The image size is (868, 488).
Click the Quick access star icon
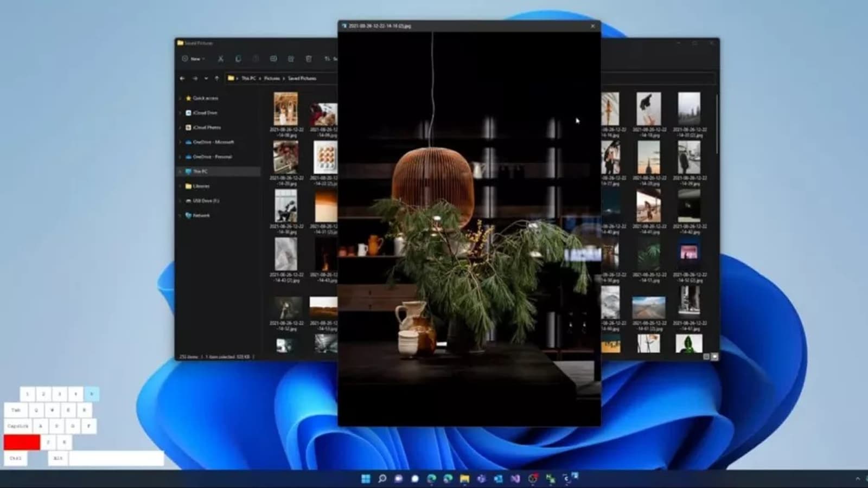[188, 98]
